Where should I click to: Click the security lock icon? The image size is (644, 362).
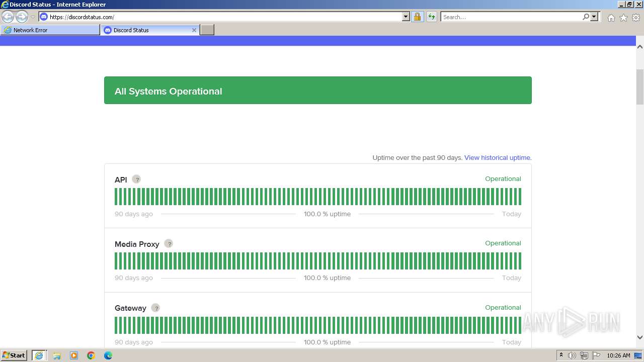[417, 17]
